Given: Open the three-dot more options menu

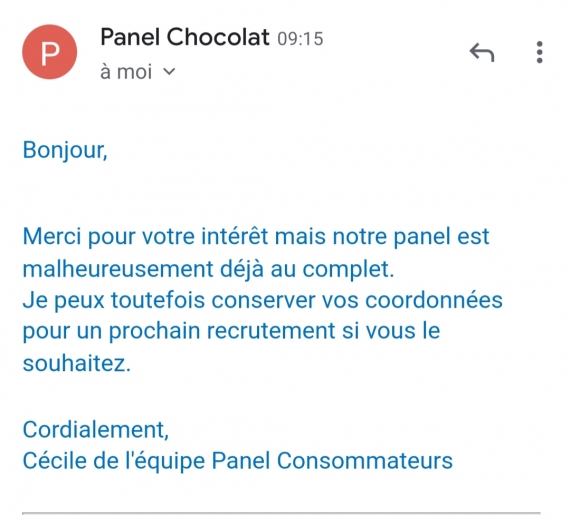Looking at the screenshot, I should click(x=539, y=52).
